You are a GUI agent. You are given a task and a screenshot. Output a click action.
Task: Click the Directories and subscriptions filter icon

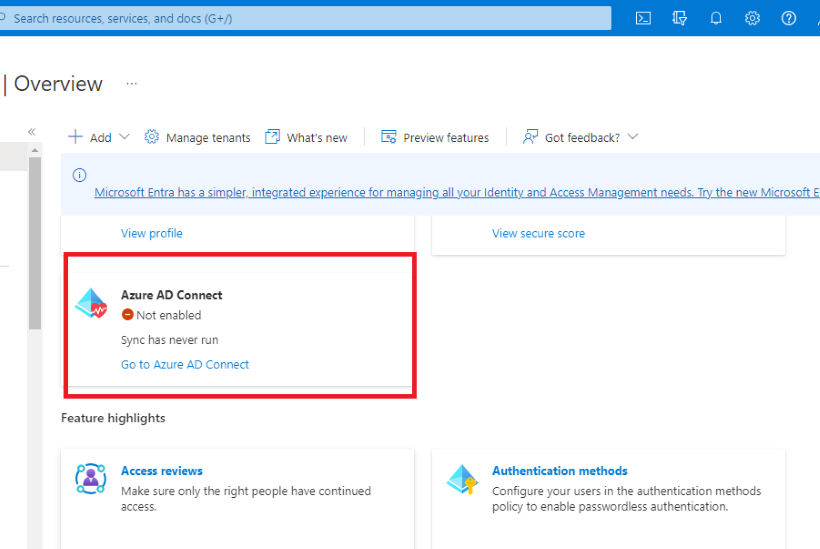(681, 18)
